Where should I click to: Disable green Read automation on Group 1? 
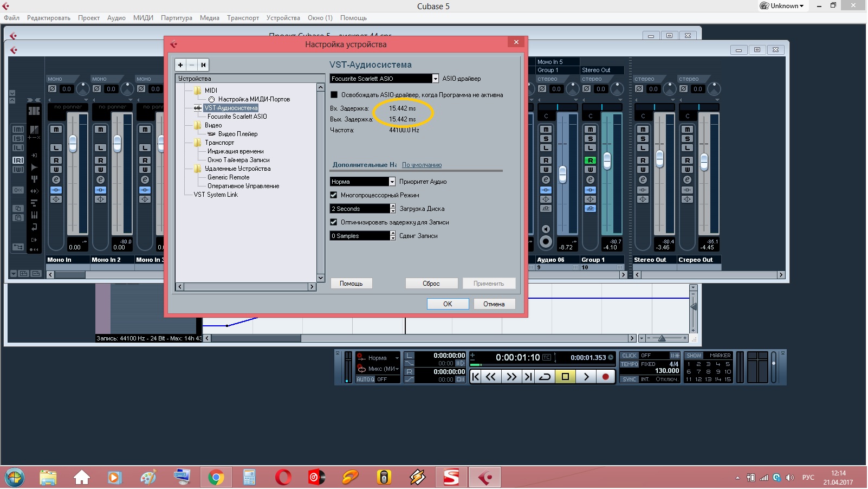(x=590, y=160)
